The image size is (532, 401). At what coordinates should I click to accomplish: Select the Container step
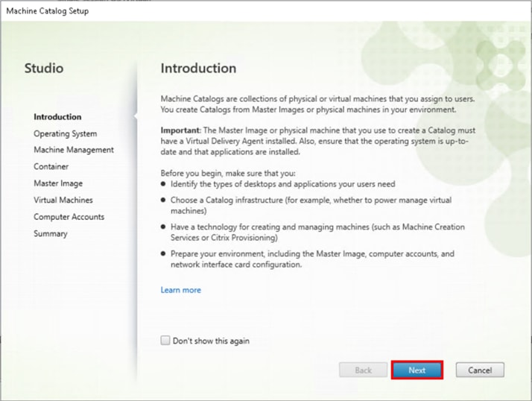(51, 166)
